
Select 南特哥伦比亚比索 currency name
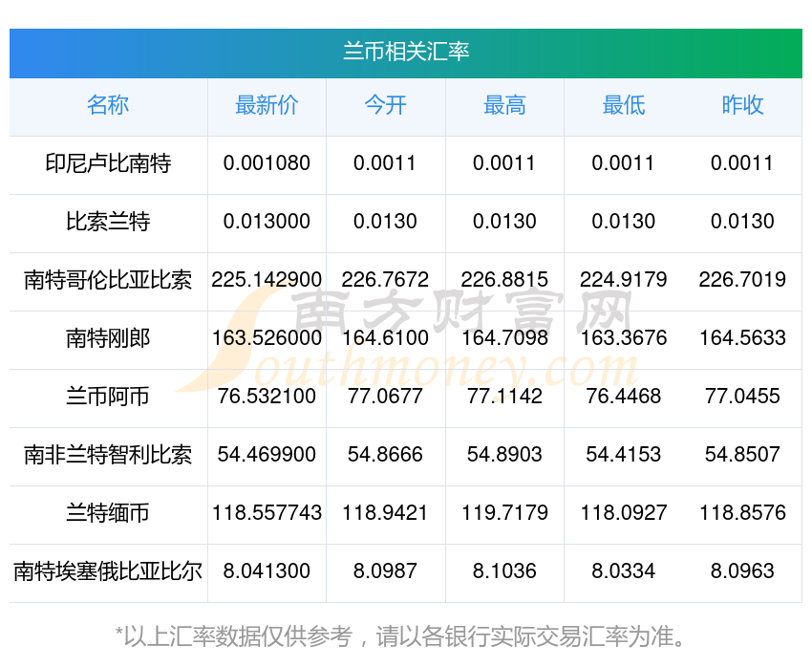[x=108, y=280]
